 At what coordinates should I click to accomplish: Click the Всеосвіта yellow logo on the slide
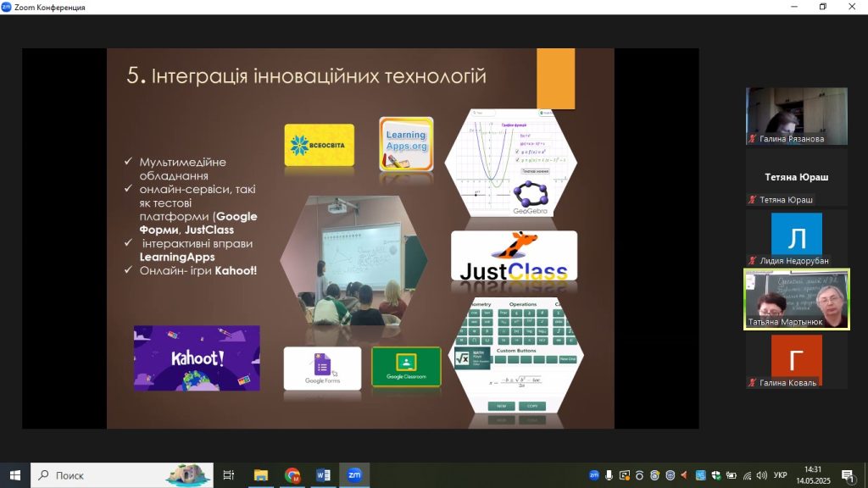(320, 145)
